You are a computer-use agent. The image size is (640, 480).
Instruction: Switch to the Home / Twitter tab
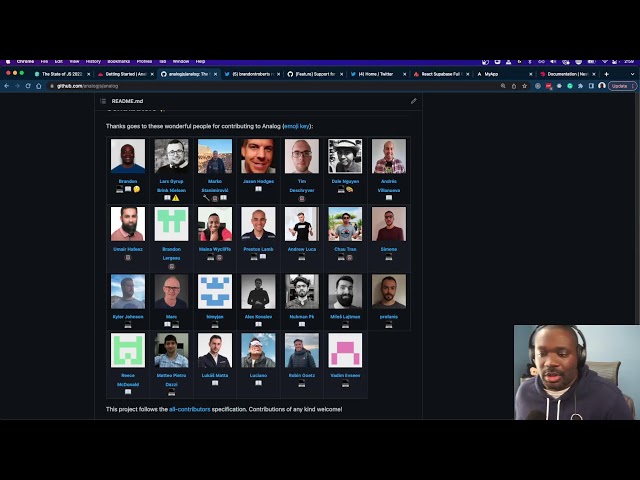(x=376, y=74)
